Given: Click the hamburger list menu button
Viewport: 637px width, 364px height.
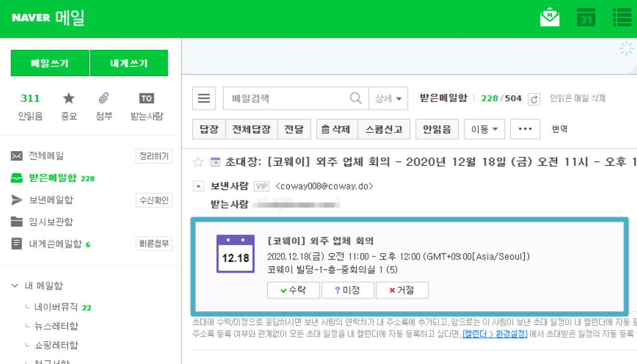Looking at the screenshot, I should coord(204,98).
